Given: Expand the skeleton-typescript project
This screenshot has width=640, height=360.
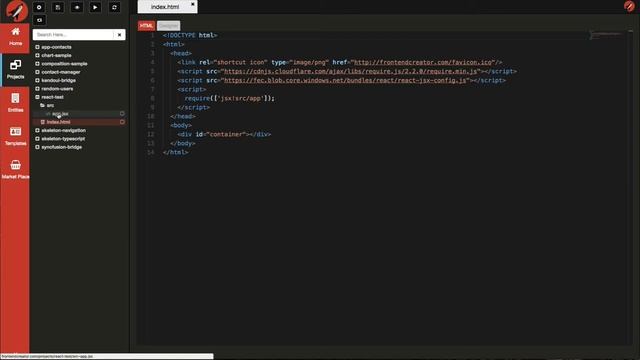Looking at the screenshot, I should click(x=37, y=139).
